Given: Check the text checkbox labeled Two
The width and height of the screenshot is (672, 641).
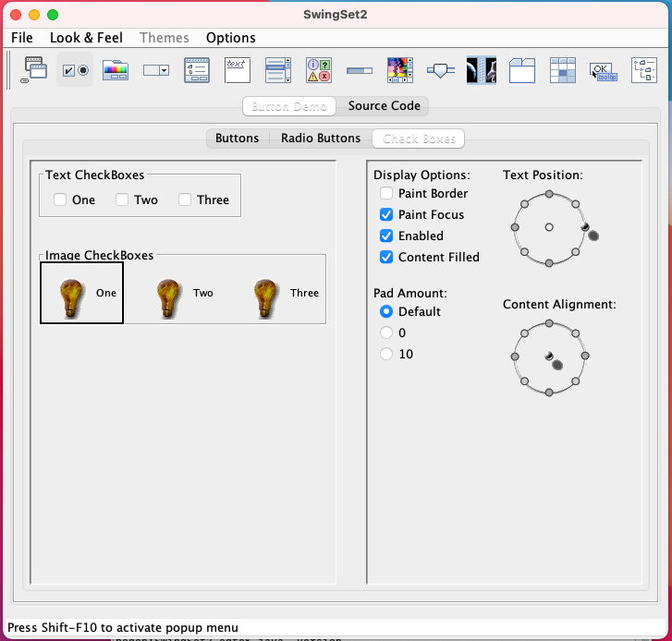Looking at the screenshot, I should pos(122,200).
